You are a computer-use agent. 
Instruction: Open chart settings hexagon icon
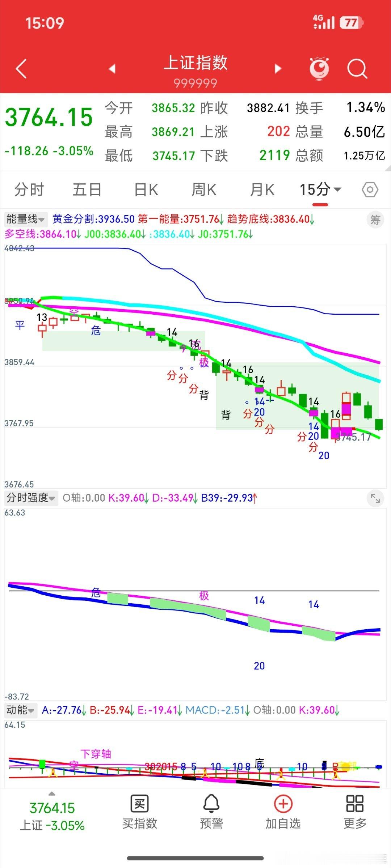370,190
